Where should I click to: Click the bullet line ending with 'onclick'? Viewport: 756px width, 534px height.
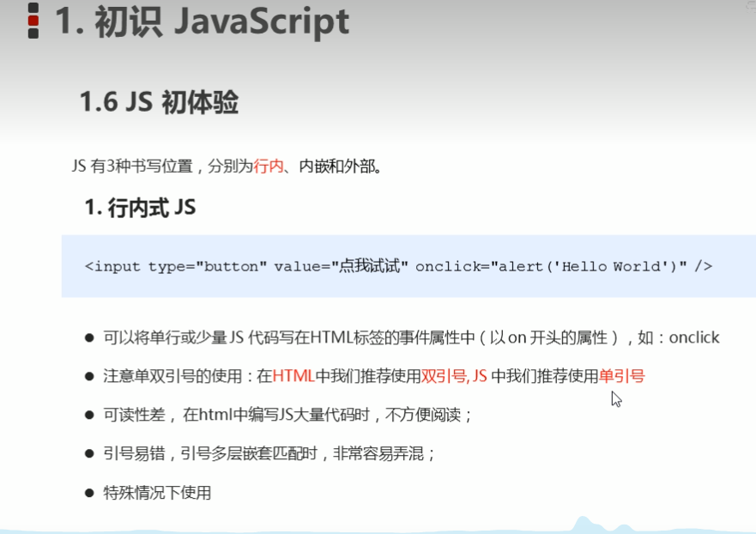click(x=411, y=337)
